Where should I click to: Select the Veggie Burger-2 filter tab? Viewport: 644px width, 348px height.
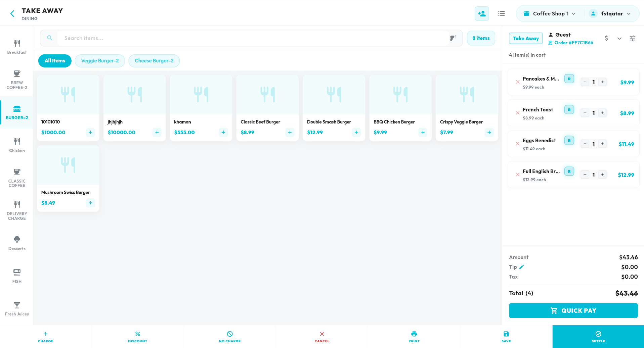coord(100,61)
